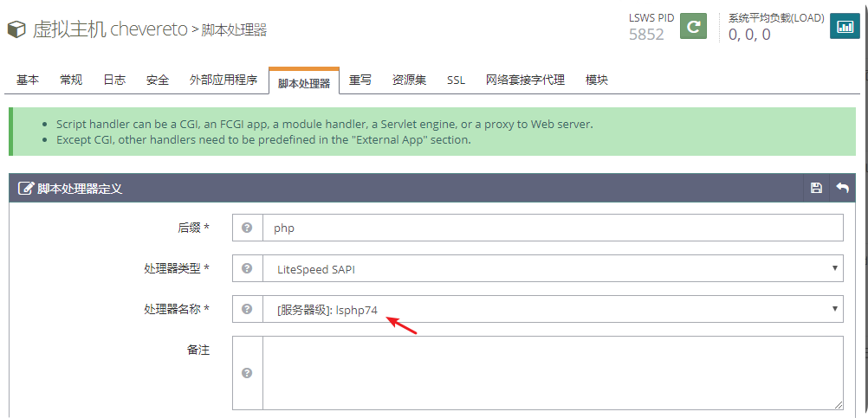The height and width of the screenshot is (418, 868).
Task: Click the 脚本处理器 breadcrumb text
Action: pyautogui.click(x=234, y=29)
